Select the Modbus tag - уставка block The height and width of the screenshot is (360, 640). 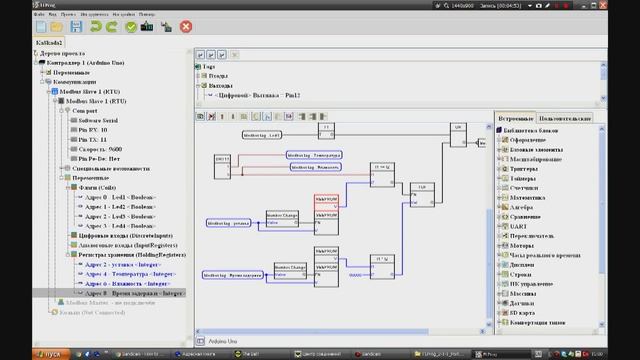(x=229, y=223)
